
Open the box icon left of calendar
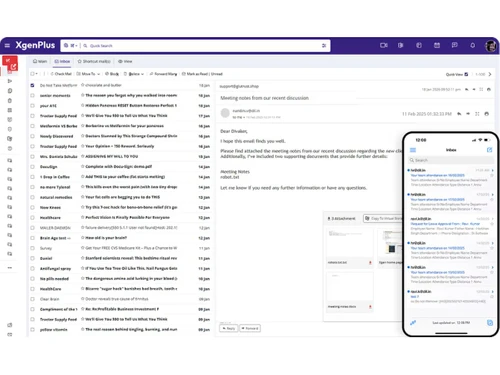pyautogui.click(x=419, y=45)
